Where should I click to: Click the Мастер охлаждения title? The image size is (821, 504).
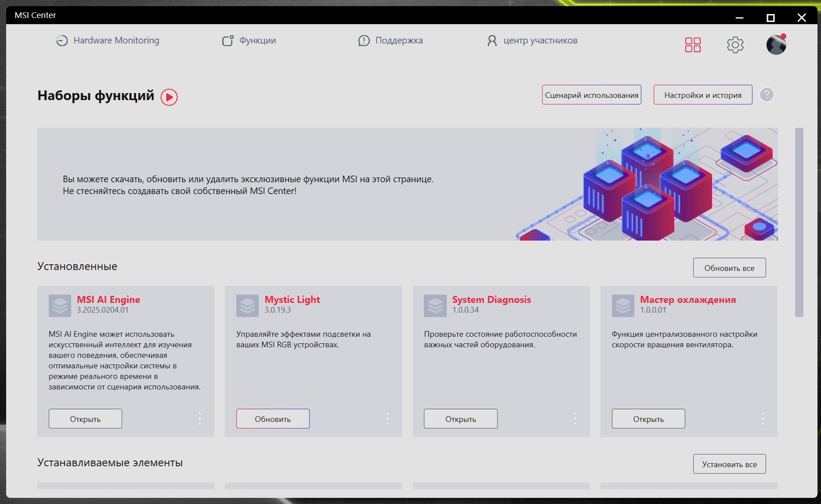coord(688,299)
